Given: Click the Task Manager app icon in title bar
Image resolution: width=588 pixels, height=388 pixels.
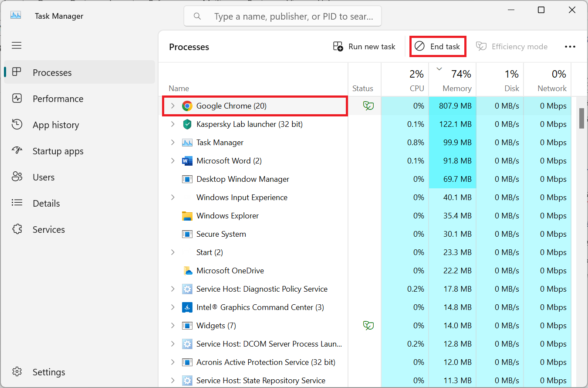Looking at the screenshot, I should point(16,15).
